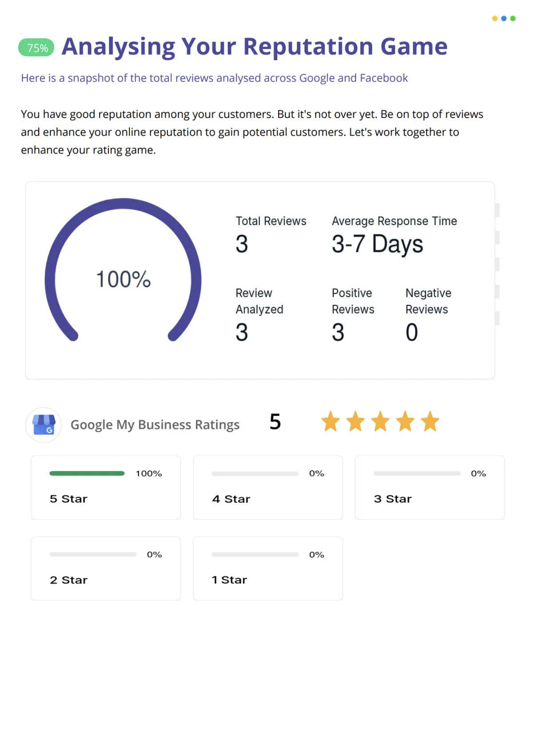Select the 1 Star rating card
Screen dimensions: 534x756
click(x=268, y=568)
